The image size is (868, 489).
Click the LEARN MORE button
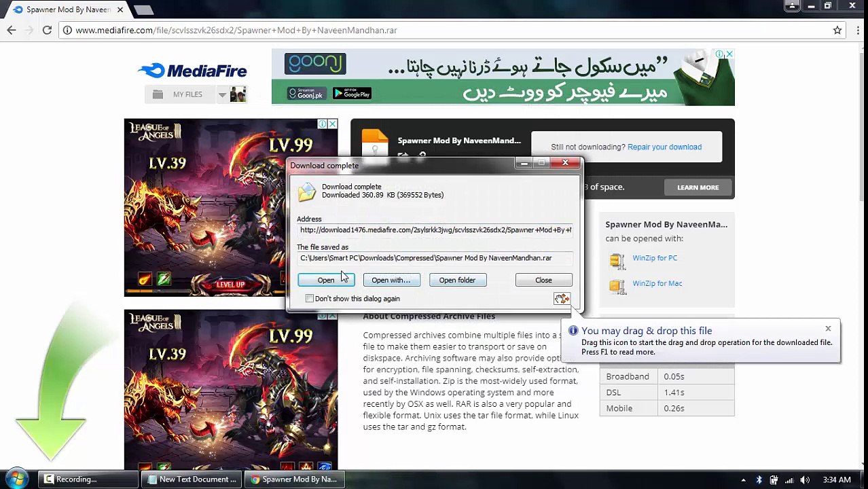698,187
